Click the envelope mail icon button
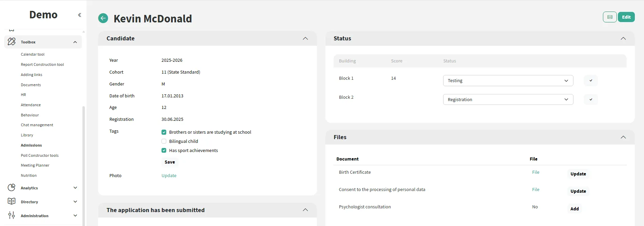644x226 pixels. (609, 17)
